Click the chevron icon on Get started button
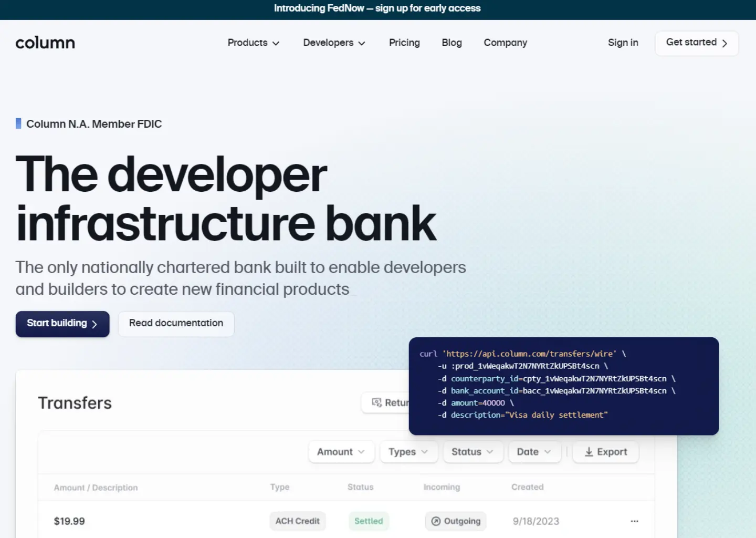This screenshot has width=756, height=538. click(x=724, y=43)
